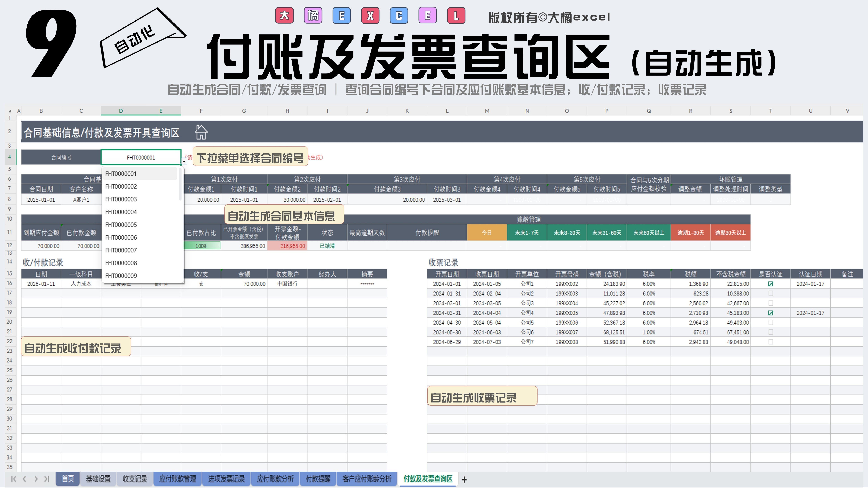Click the home icon in header
The width and height of the screenshot is (868, 488).
[201, 132]
